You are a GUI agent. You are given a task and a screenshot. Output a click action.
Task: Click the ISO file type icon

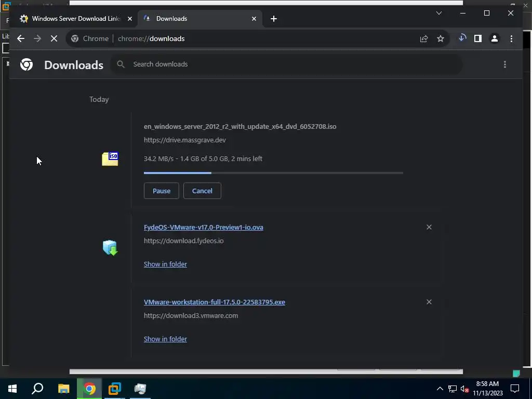click(110, 159)
